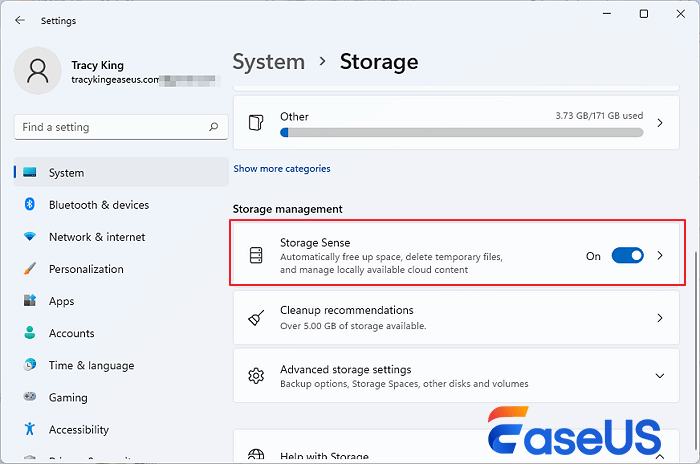Click the Find a setting search box
700x464 pixels.
[x=110, y=128]
